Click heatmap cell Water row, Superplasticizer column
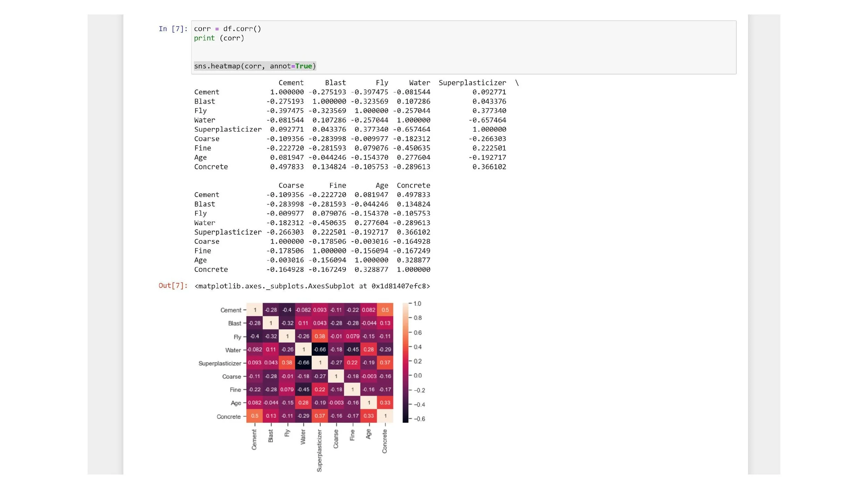Screen dimensions: 868x489 pyautogui.click(x=320, y=349)
